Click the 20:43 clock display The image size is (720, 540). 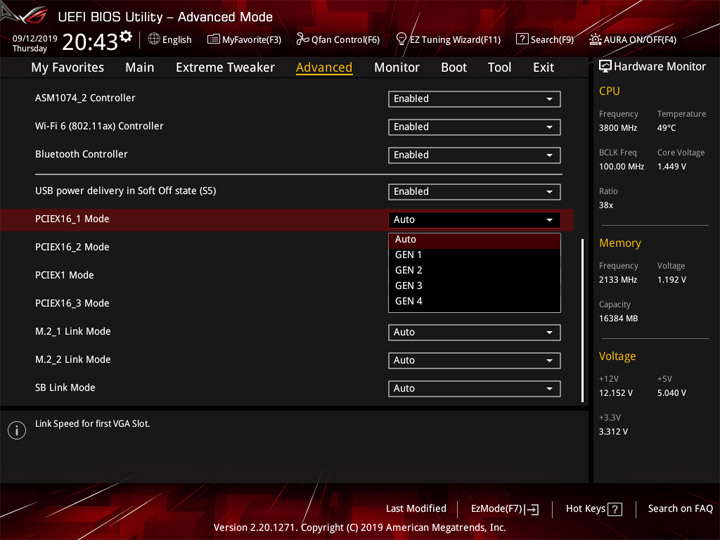[x=90, y=42]
